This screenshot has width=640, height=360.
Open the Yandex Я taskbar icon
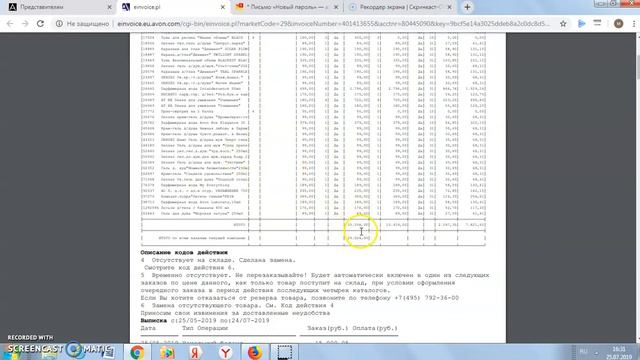(x=195, y=352)
